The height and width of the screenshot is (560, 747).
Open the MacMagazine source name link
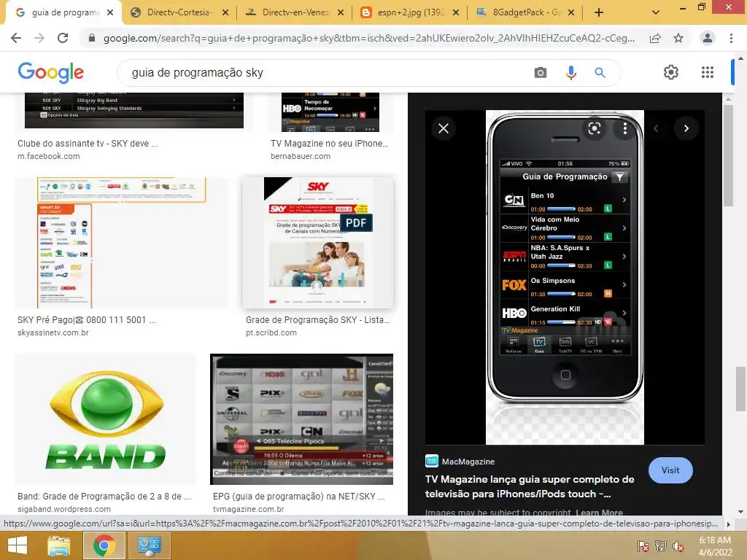tap(468, 462)
